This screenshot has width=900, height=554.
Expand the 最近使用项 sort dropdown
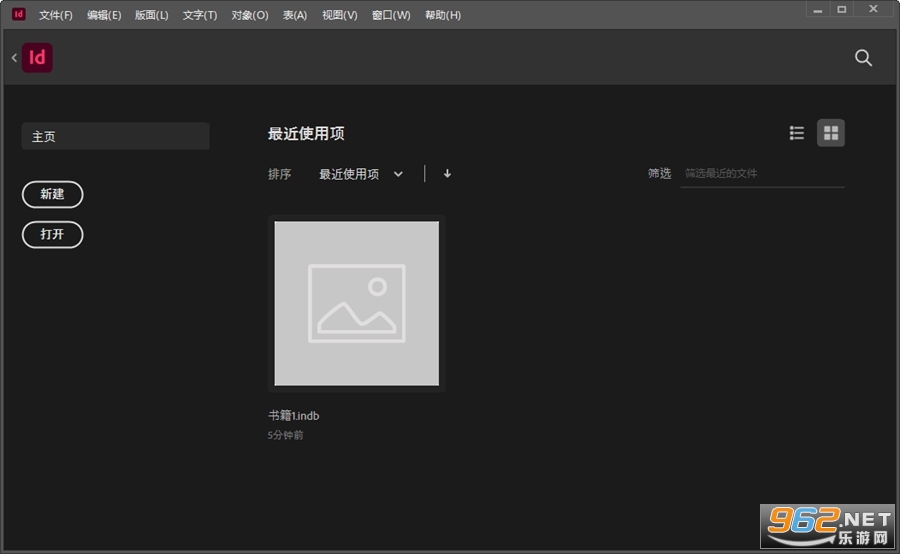point(361,174)
